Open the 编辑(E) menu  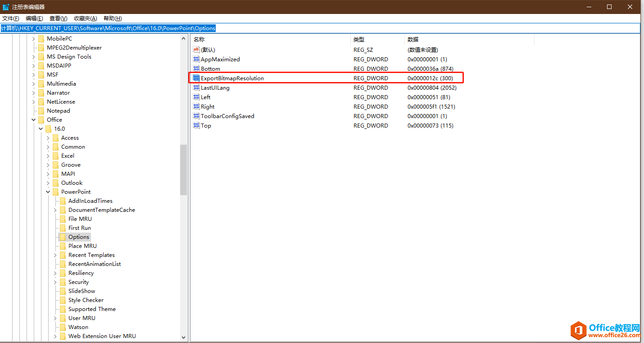click(x=34, y=18)
